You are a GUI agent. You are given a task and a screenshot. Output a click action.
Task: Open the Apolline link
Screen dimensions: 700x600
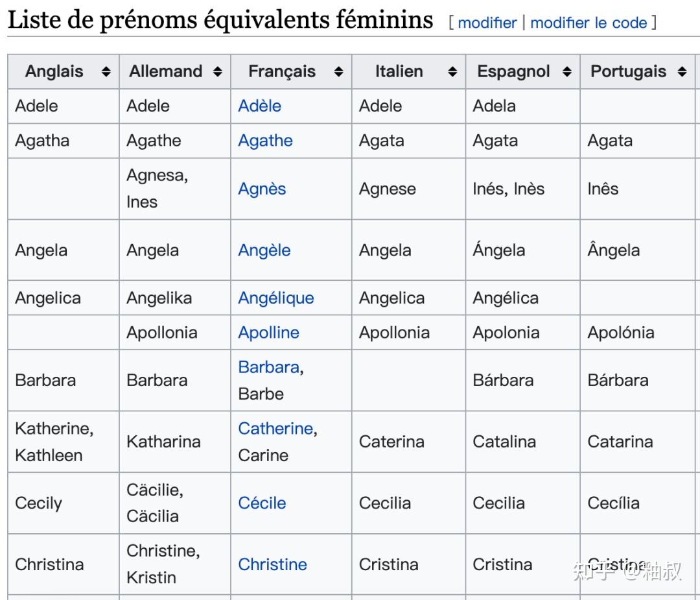pos(268,333)
